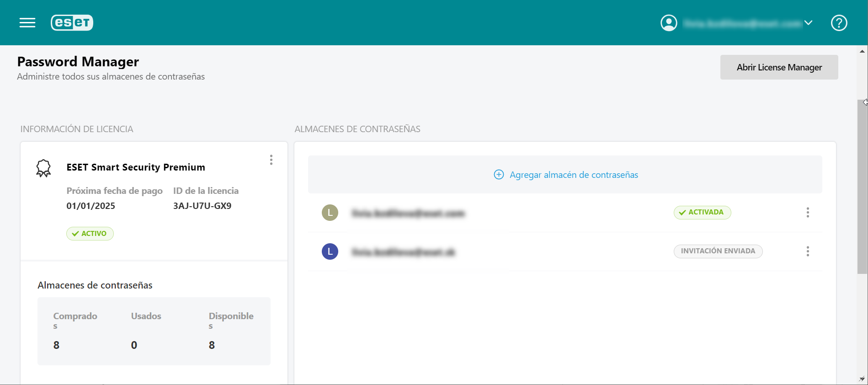
Task: Click Almacenes de contraseñas card subtitle
Action: [x=95, y=285]
